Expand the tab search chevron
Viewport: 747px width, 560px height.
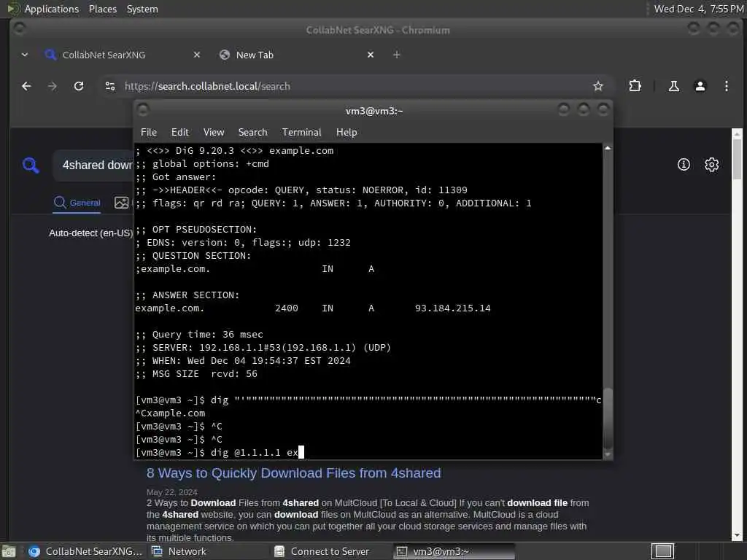(x=25, y=55)
